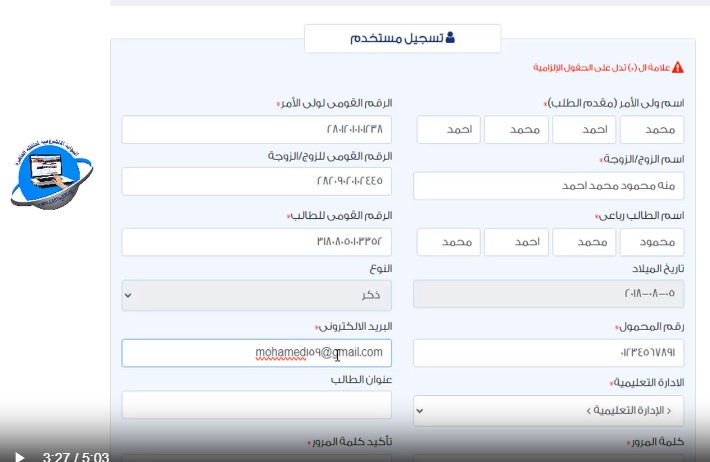Click the portal globe logo on left

[x=51, y=174]
